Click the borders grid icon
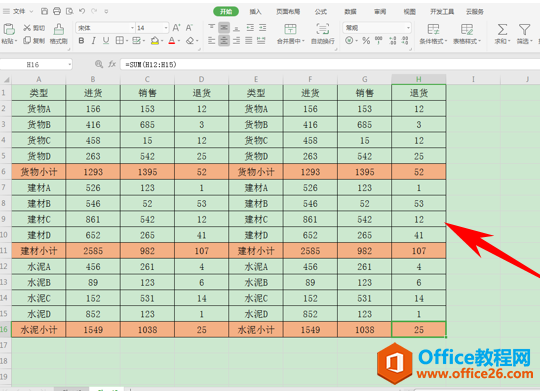 [x=119, y=41]
